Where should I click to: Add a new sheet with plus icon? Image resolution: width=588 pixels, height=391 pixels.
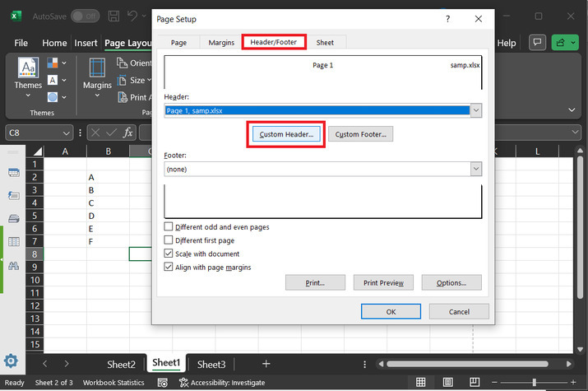266,363
